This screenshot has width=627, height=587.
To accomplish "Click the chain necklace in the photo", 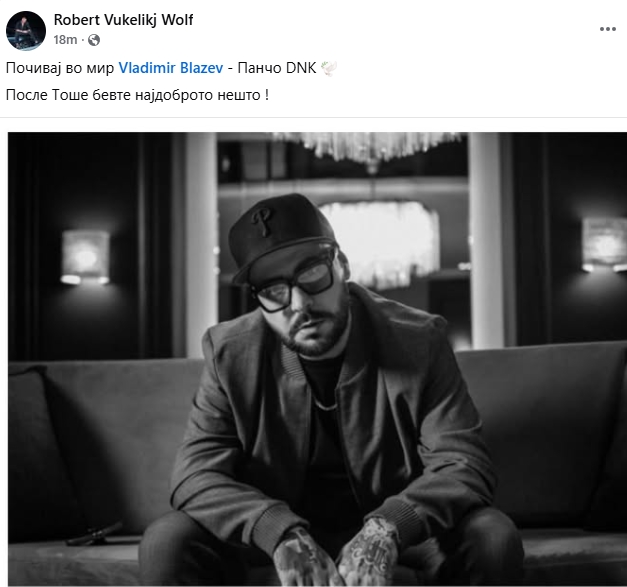I will 326,406.
